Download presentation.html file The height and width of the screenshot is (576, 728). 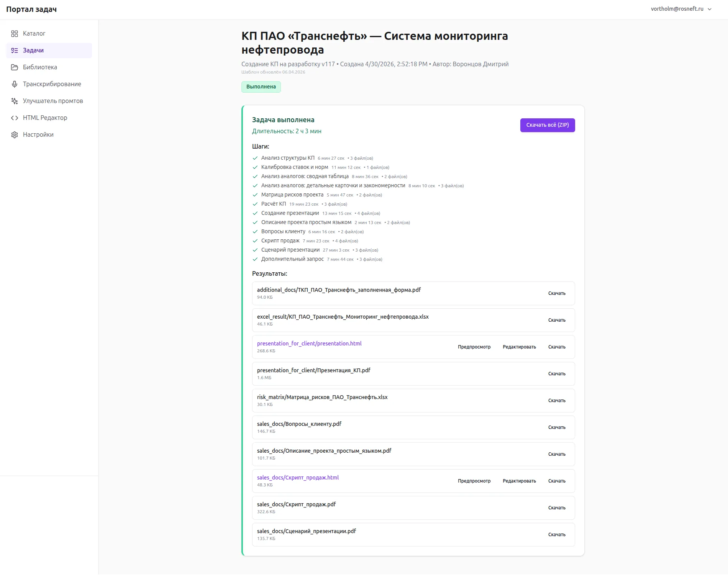557,347
